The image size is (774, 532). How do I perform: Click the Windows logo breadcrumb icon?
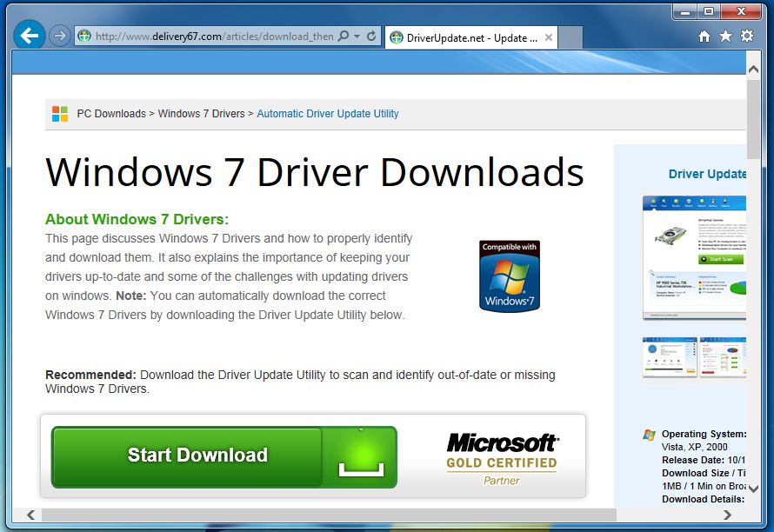pyautogui.click(x=60, y=114)
